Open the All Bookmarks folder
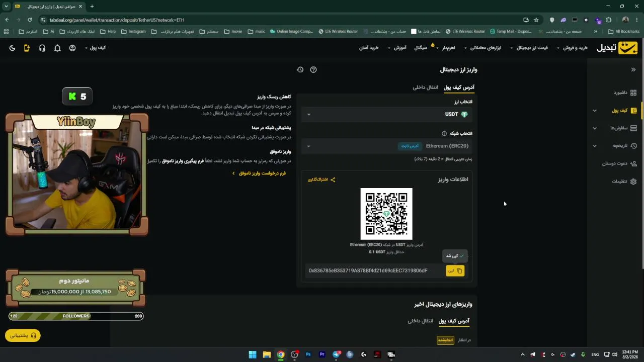 click(624, 32)
